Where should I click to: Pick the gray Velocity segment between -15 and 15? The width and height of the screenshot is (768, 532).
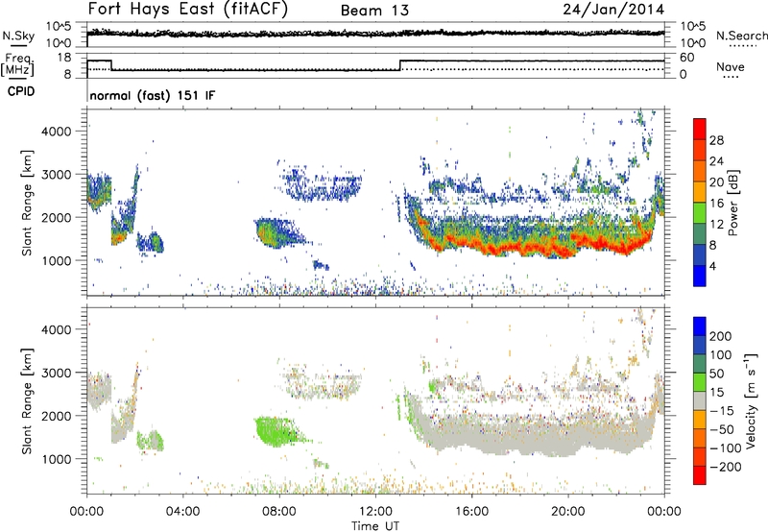coord(700,401)
